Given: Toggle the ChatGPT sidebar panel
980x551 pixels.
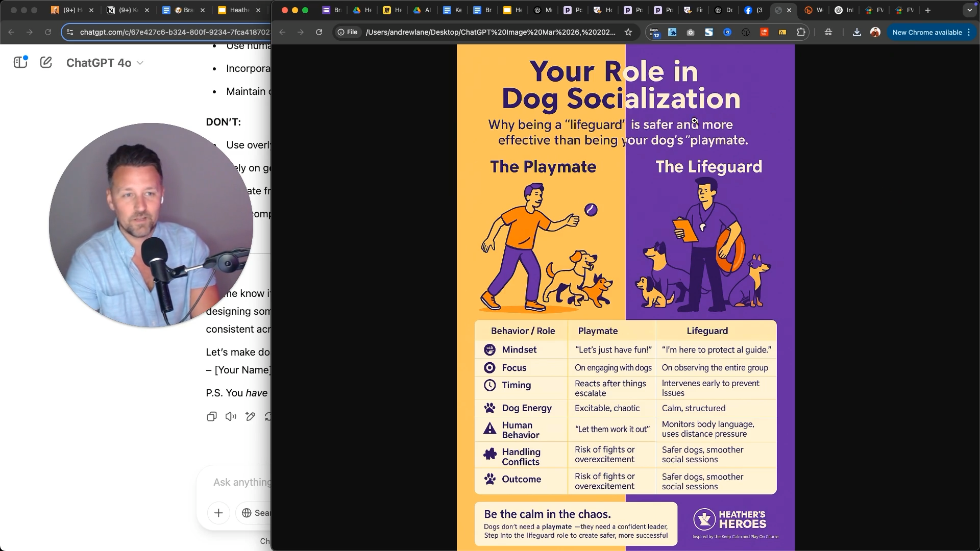Looking at the screenshot, I should [20, 62].
